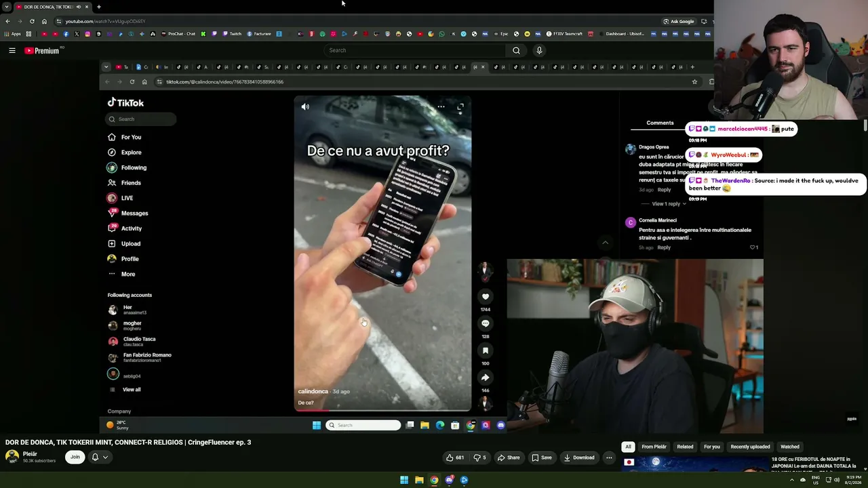Share the YouTube video
The image size is (868, 488).
[x=509, y=457]
